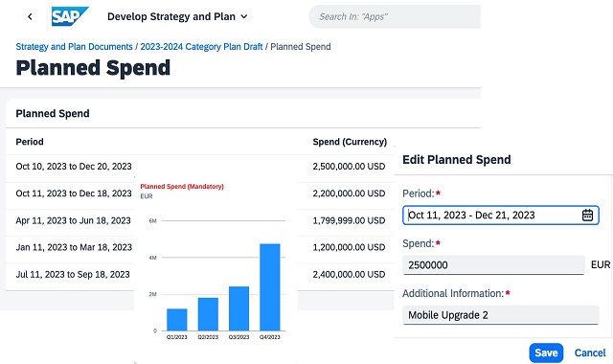Viewport: 613px width, 364px height.
Task: Open 2023-2024 Category Plan Draft breadcrumb
Action: (201, 47)
